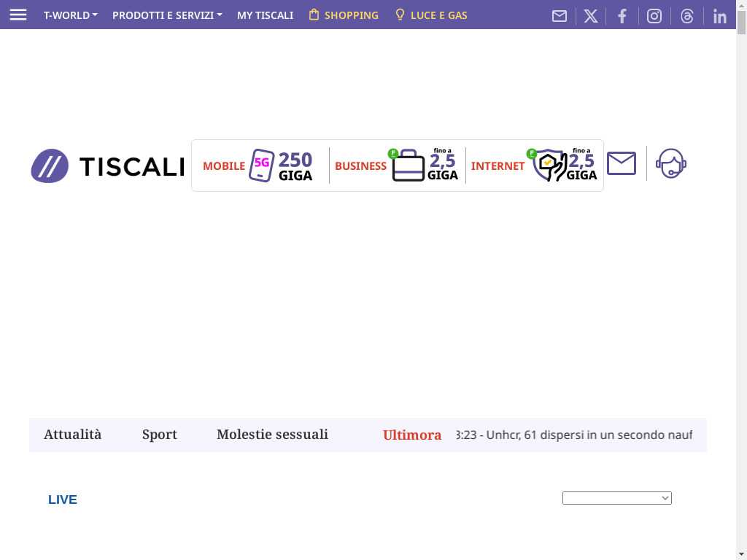Open the Threads social icon

tap(686, 16)
